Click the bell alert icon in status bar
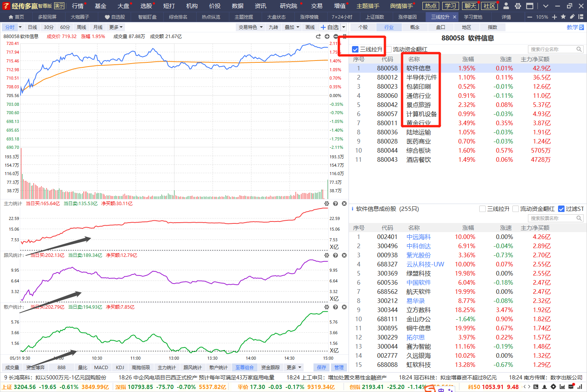Viewport: 587px width, 392px height. click(x=545, y=387)
